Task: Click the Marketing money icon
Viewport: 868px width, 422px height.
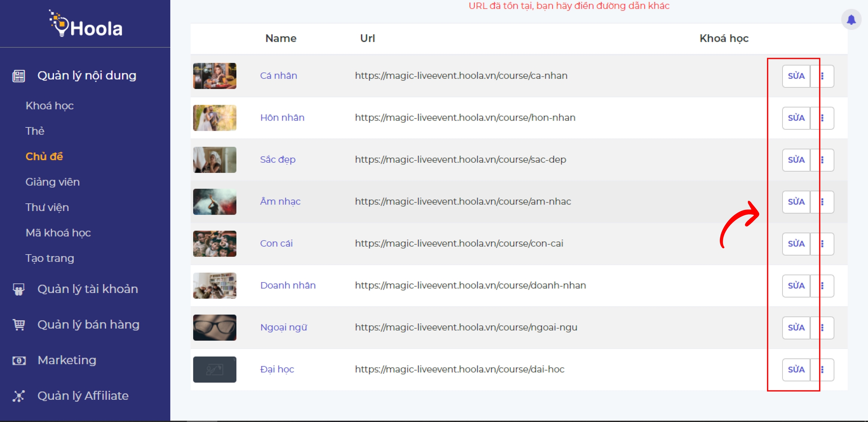Action: [18, 361]
